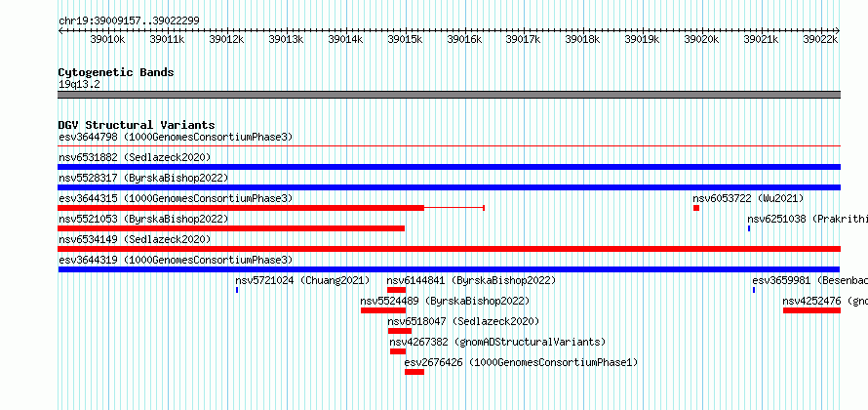
Task: Click the nsv6251038 variant label
Action: pyautogui.click(x=808, y=219)
